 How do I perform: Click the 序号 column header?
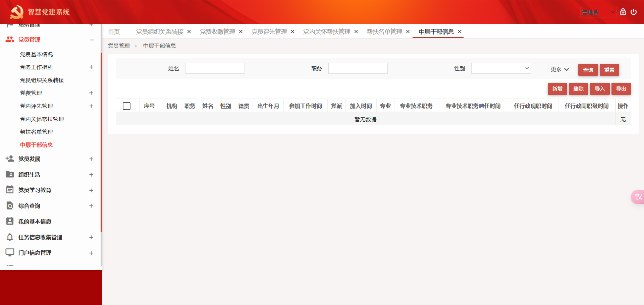(x=149, y=106)
